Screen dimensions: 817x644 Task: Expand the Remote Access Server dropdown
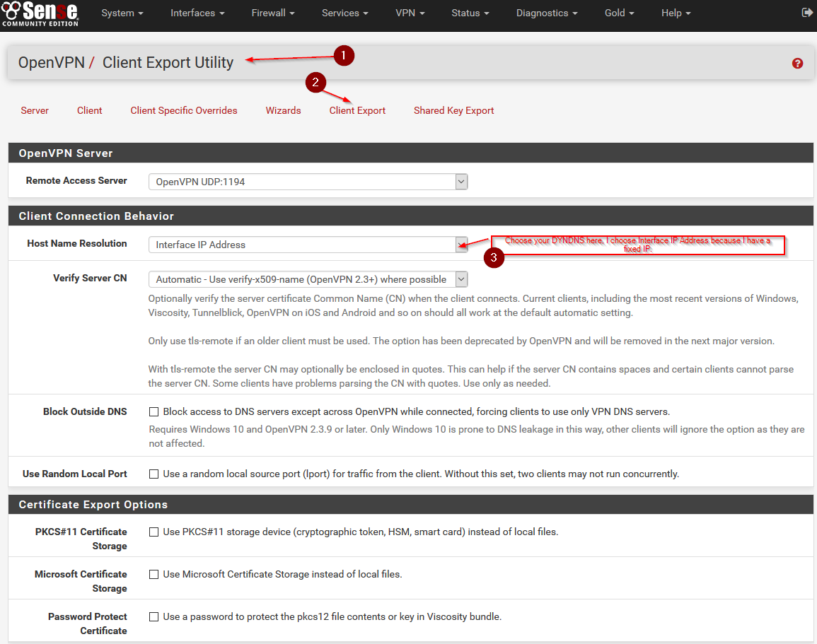(308, 182)
